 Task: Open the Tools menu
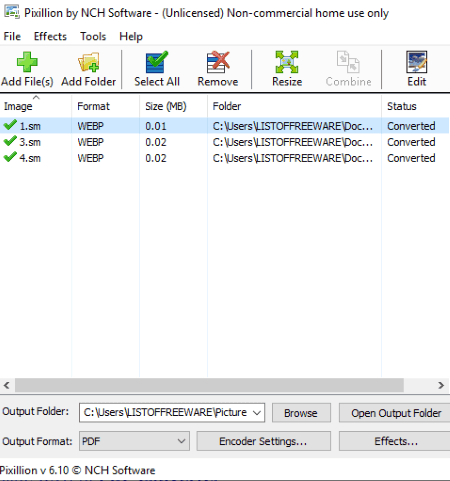click(93, 36)
